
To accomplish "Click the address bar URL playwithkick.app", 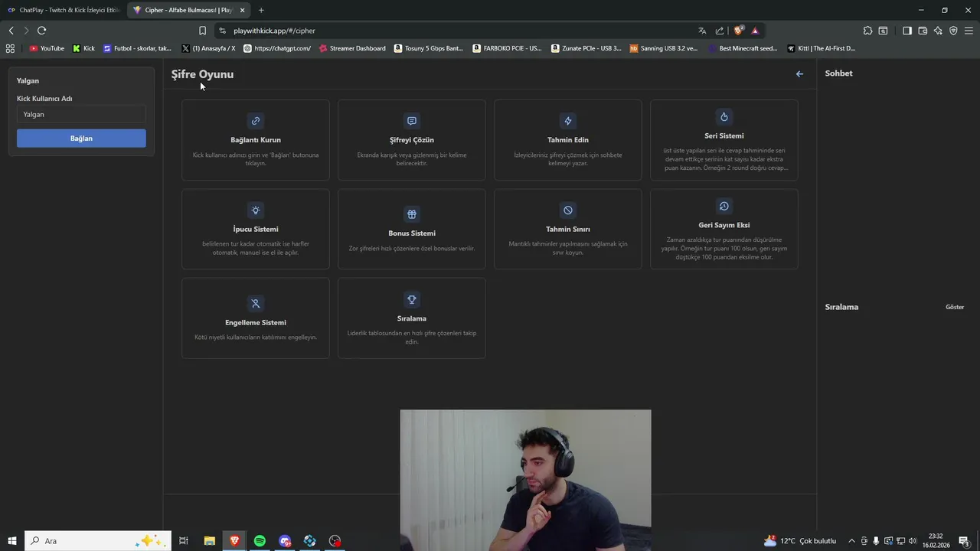I will [x=274, y=31].
